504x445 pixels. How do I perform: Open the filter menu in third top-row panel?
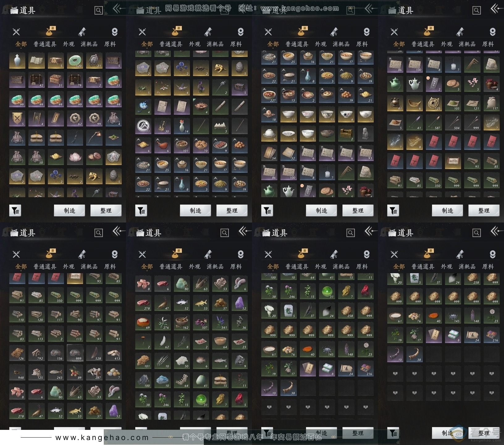pyautogui.click(x=267, y=211)
